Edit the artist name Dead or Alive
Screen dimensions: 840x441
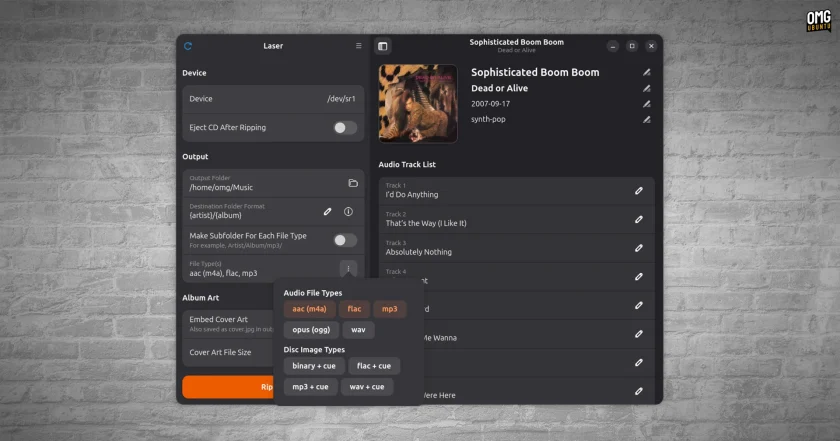647,88
